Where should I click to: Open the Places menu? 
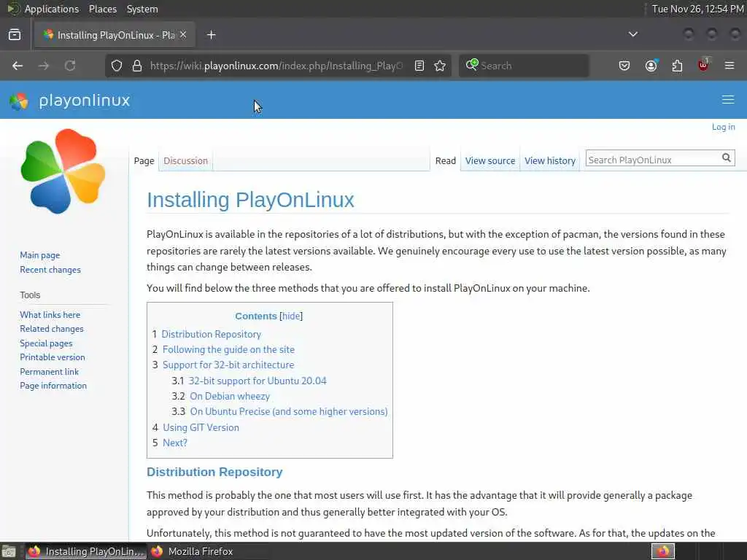pyautogui.click(x=102, y=9)
